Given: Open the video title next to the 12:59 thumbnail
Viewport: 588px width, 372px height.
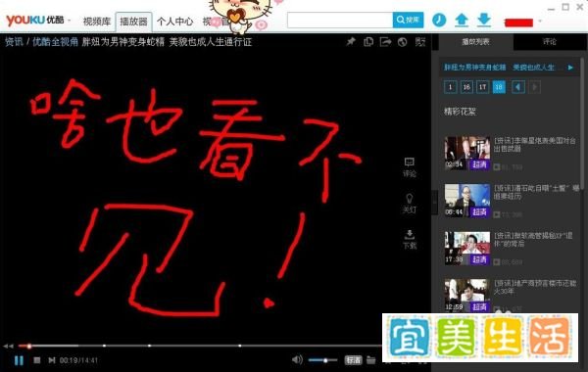Looking at the screenshot, I should [x=535, y=287].
